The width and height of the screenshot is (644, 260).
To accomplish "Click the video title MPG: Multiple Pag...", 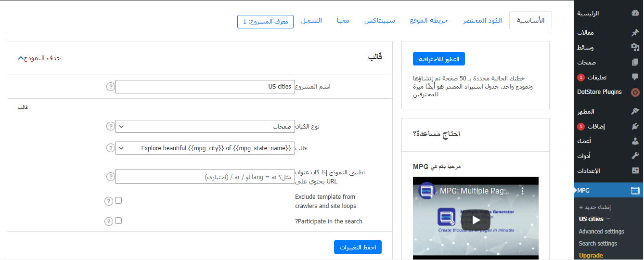I will click(x=474, y=191).
